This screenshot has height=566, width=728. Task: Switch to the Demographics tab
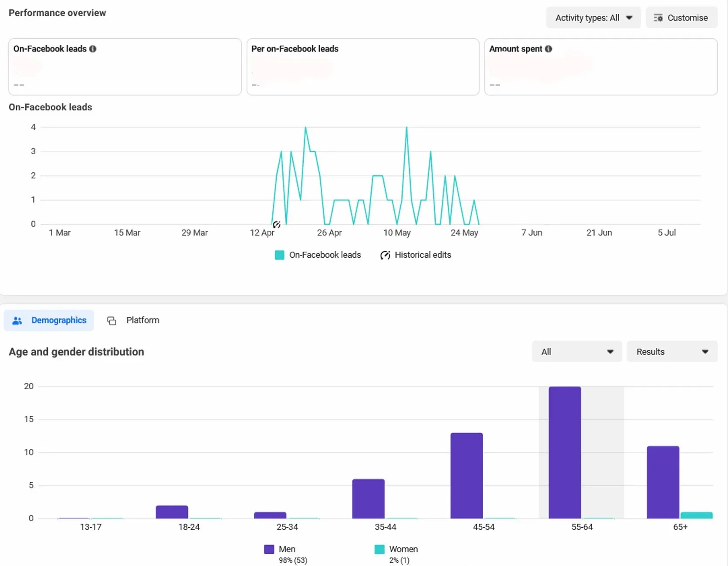pos(49,320)
